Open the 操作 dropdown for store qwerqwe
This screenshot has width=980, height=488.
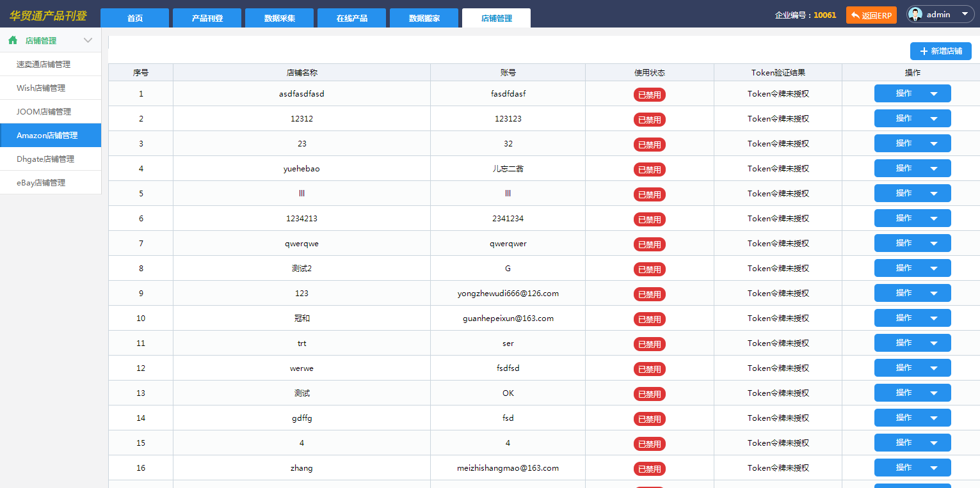coord(912,243)
